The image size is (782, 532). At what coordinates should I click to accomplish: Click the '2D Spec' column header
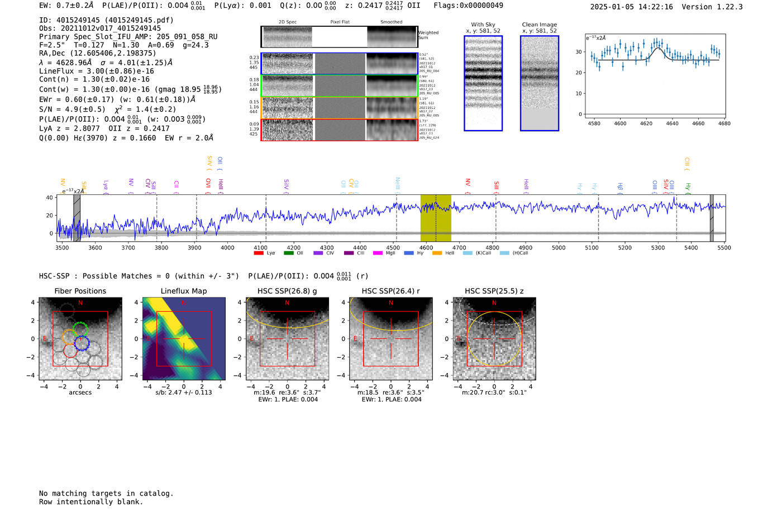tap(288, 22)
